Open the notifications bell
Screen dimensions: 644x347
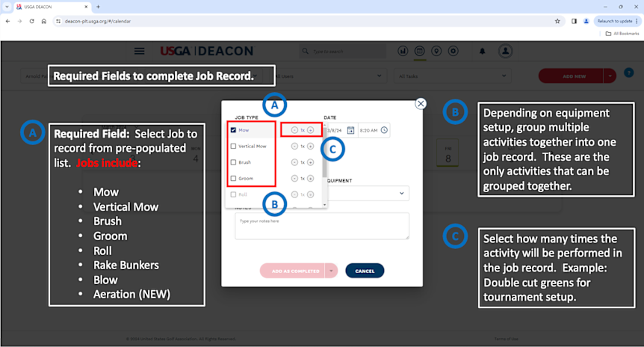[x=482, y=52]
